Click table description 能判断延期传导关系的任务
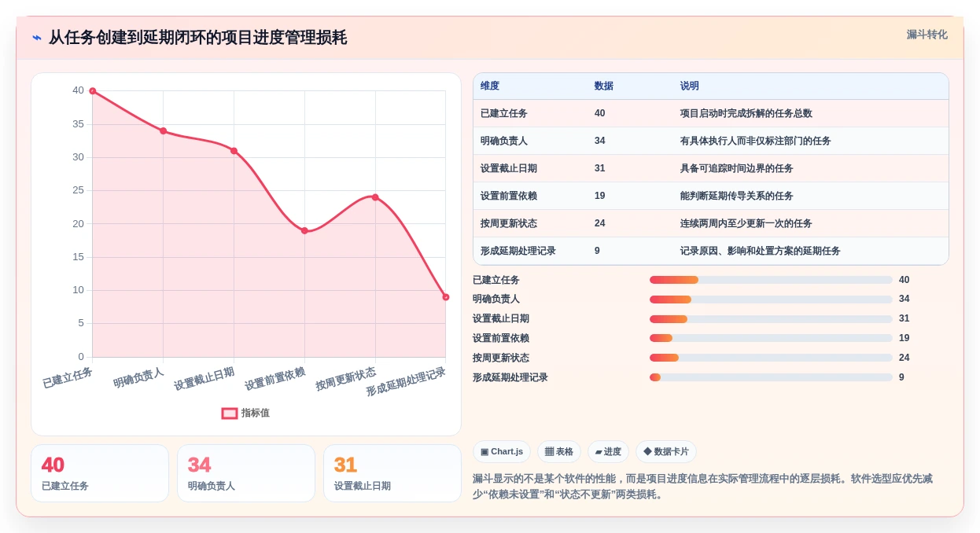Image resolution: width=980 pixels, height=533 pixels. 737,196
